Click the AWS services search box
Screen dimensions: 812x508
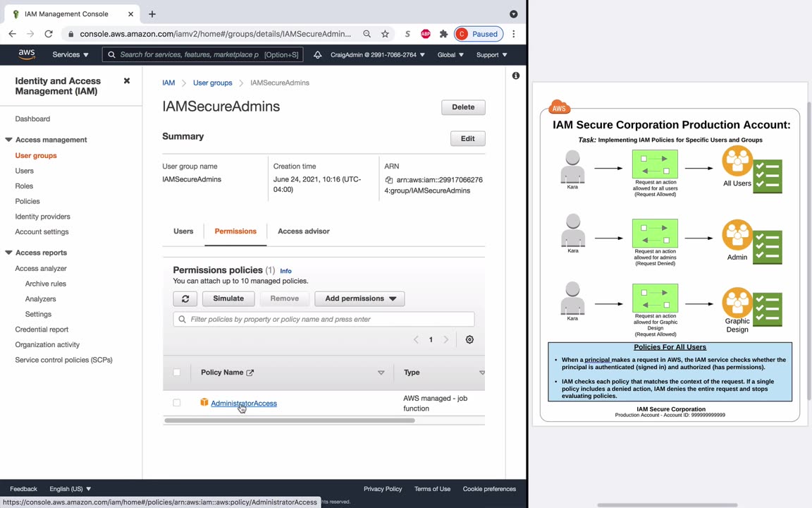202,54
